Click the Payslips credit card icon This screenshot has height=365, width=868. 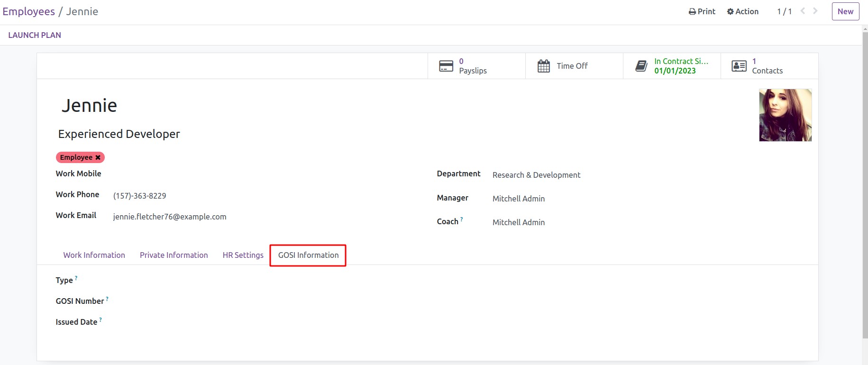coord(446,66)
